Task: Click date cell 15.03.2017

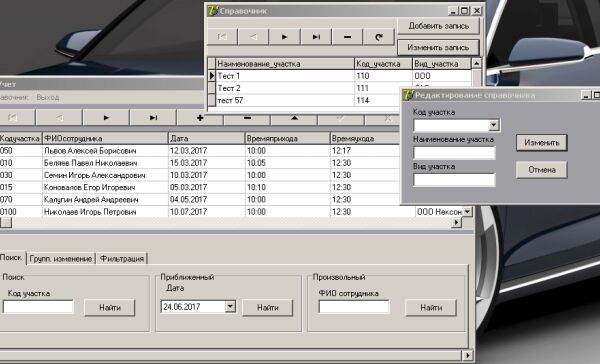Action: click(206, 163)
